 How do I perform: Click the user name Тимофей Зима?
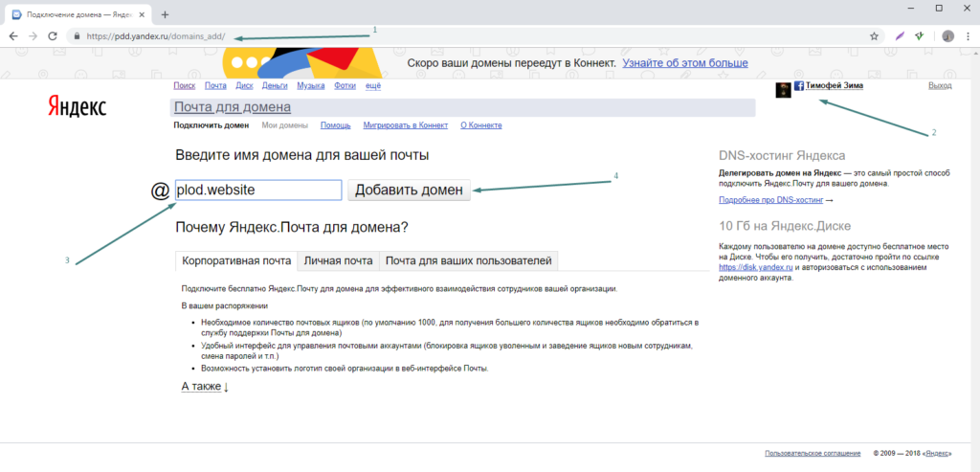(x=835, y=86)
